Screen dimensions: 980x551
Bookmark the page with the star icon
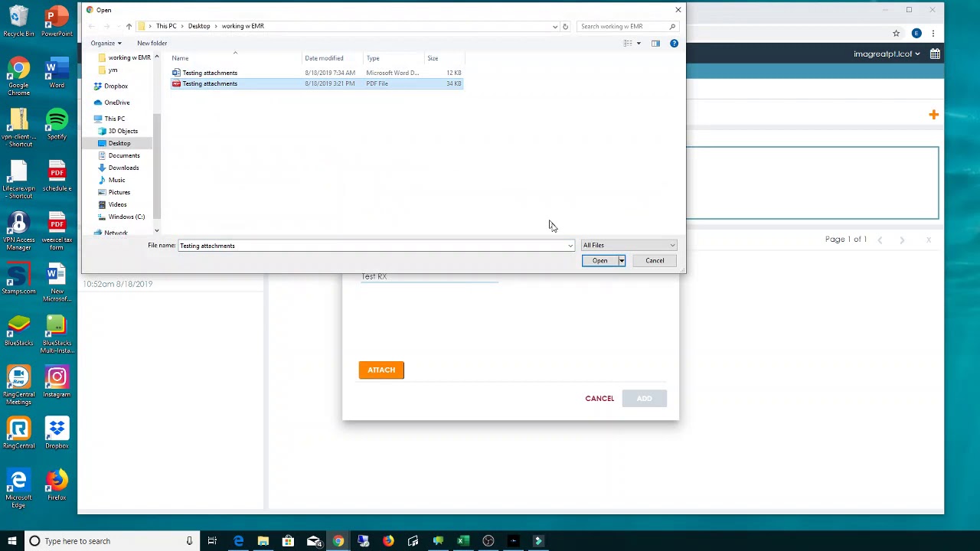click(x=896, y=34)
